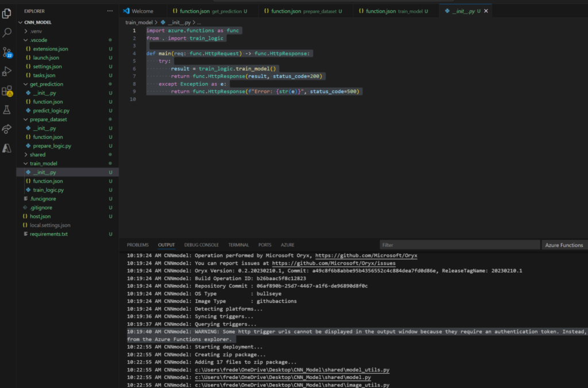
Task: Open the Oryx issues link
Action: tap(334, 263)
